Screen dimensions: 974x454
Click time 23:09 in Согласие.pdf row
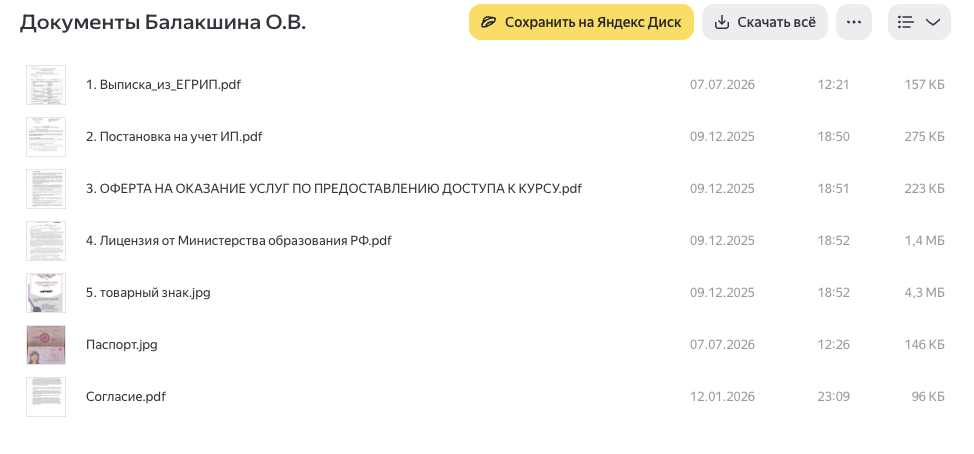tap(834, 397)
